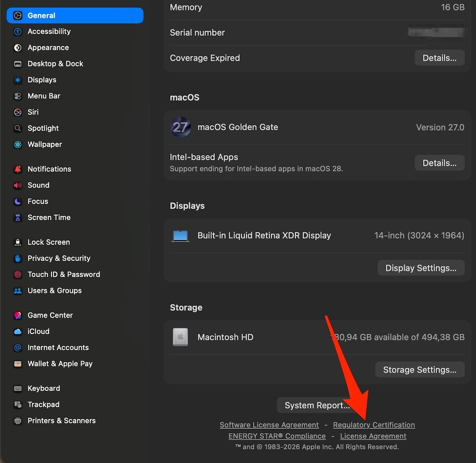Click the blurred Serial number value
476x463 pixels.
coord(436,32)
